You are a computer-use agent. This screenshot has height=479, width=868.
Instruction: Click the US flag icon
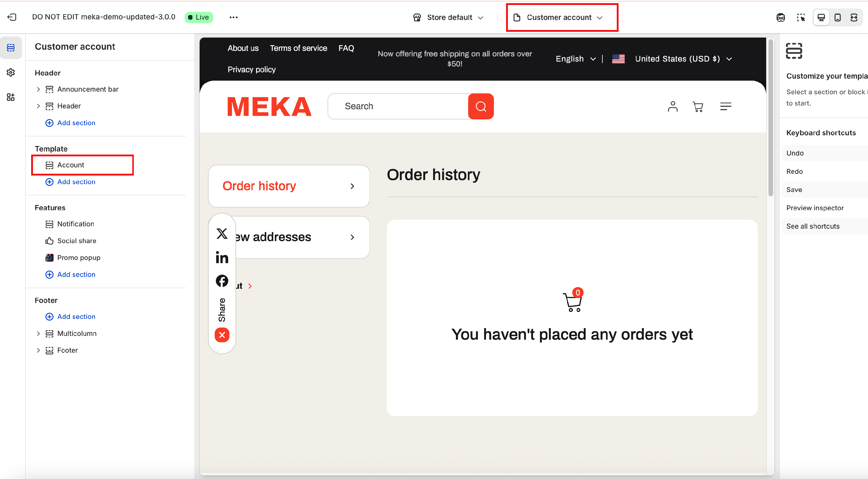618,59
